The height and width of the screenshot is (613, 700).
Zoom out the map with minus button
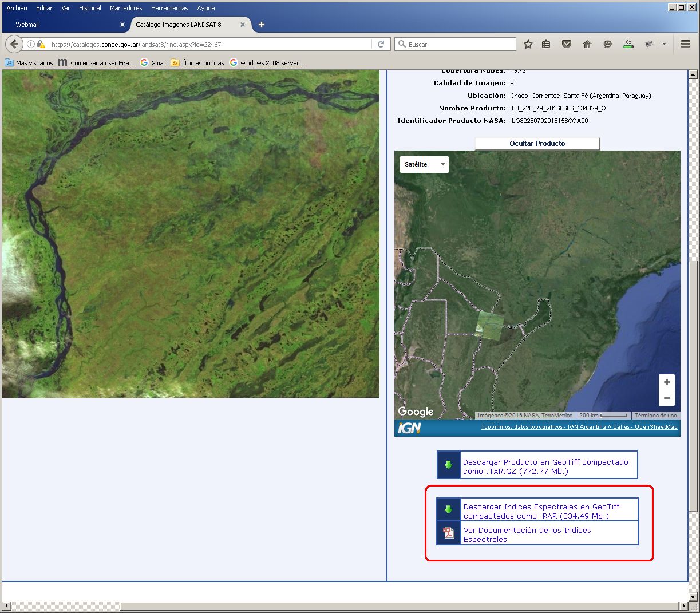click(x=667, y=398)
